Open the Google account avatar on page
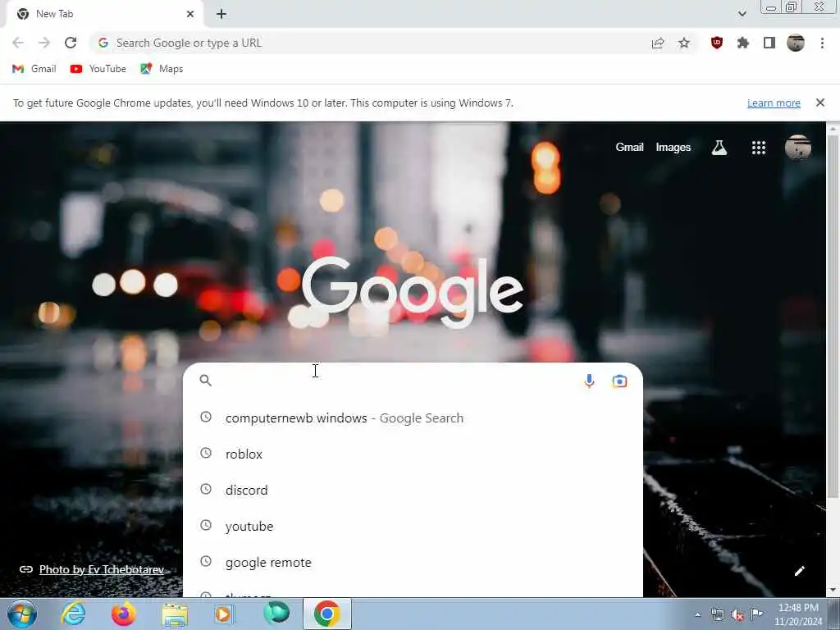Image resolution: width=840 pixels, height=630 pixels. (797, 148)
